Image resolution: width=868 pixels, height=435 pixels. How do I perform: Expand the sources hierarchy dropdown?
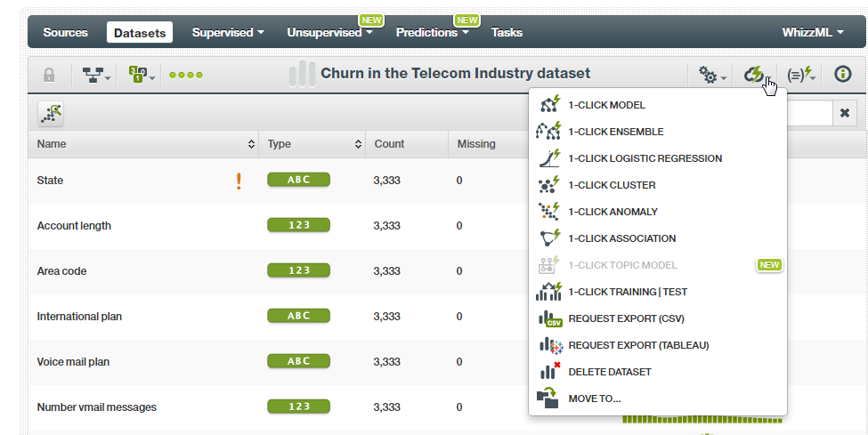[96, 76]
